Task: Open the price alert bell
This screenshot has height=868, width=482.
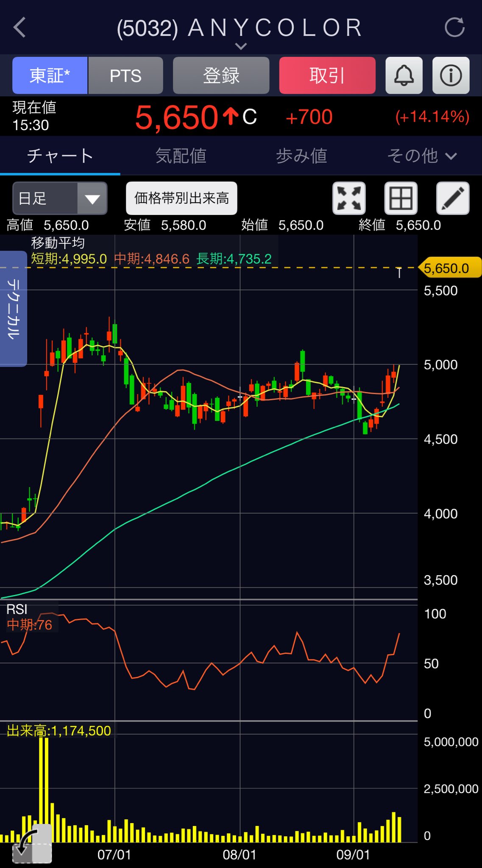Action: pyautogui.click(x=404, y=75)
